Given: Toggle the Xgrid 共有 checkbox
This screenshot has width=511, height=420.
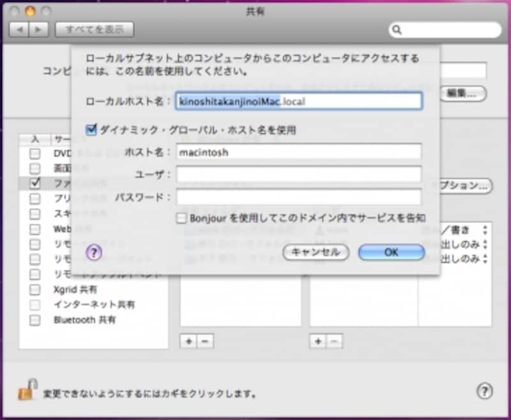Looking at the screenshot, I should (35, 289).
